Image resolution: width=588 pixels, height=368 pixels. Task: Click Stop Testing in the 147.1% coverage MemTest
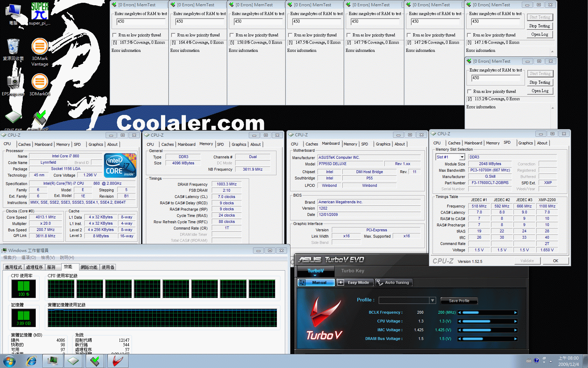[x=539, y=26]
